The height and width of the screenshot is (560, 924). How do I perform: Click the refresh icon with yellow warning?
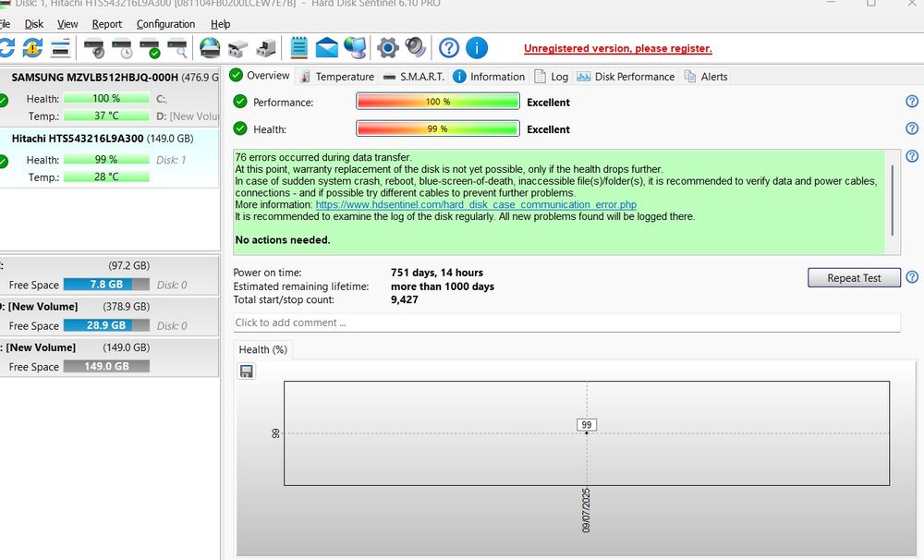33,48
